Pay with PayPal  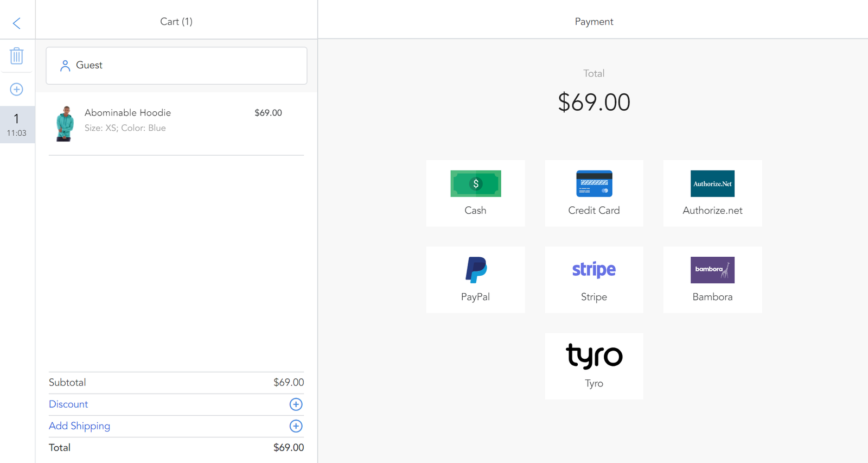475,280
